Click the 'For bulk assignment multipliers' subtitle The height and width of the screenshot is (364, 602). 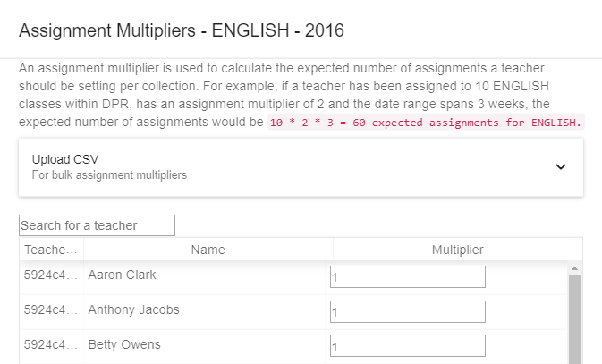click(x=109, y=175)
